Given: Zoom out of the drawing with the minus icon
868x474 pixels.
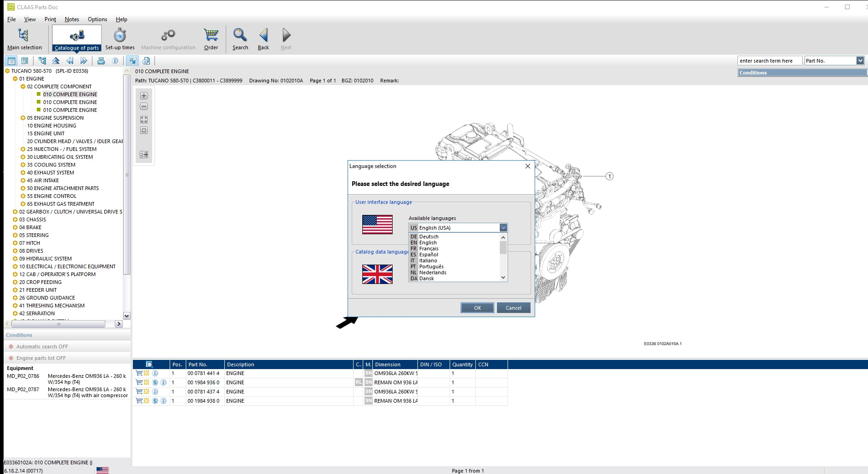Looking at the screenshot, I should 144,107.
